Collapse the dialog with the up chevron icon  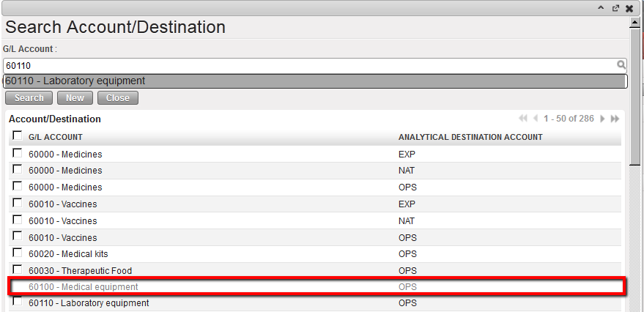coord(602,8)
